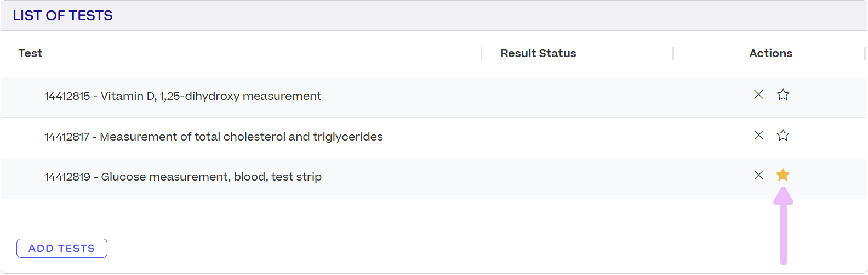This screenshot has height=275, width=868.
Task: Select the 14412819 Glucose test name
Action: coord(183,177)
